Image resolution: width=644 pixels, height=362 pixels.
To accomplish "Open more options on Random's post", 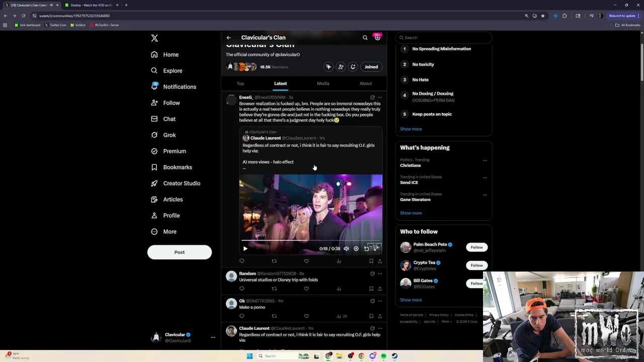I will [x=380, y=274].
